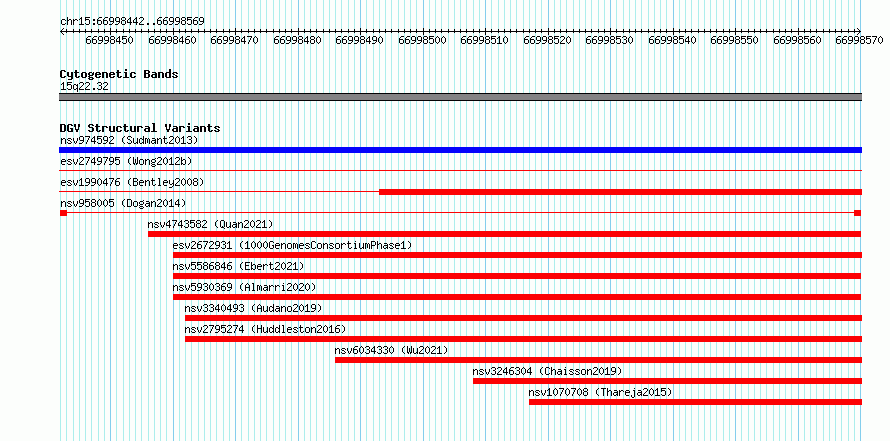Open the nsv1070708 (Thareja2015) label
The image size is (890, 441).
point(600,392)
